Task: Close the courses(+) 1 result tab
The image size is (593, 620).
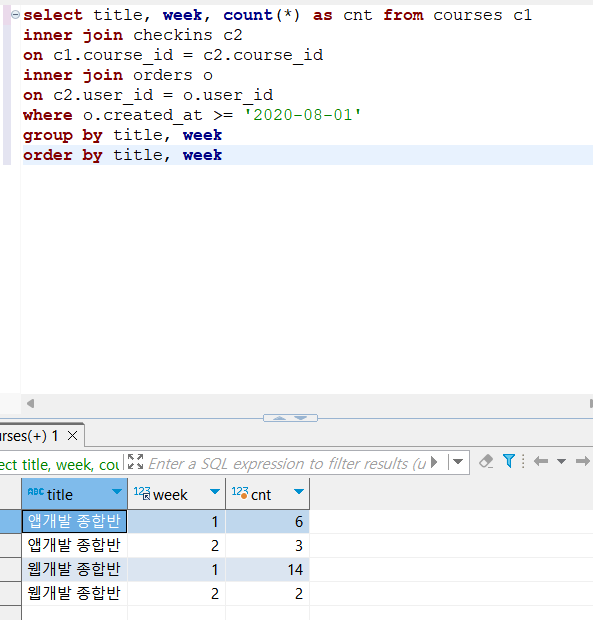Action: pos(72,436)
